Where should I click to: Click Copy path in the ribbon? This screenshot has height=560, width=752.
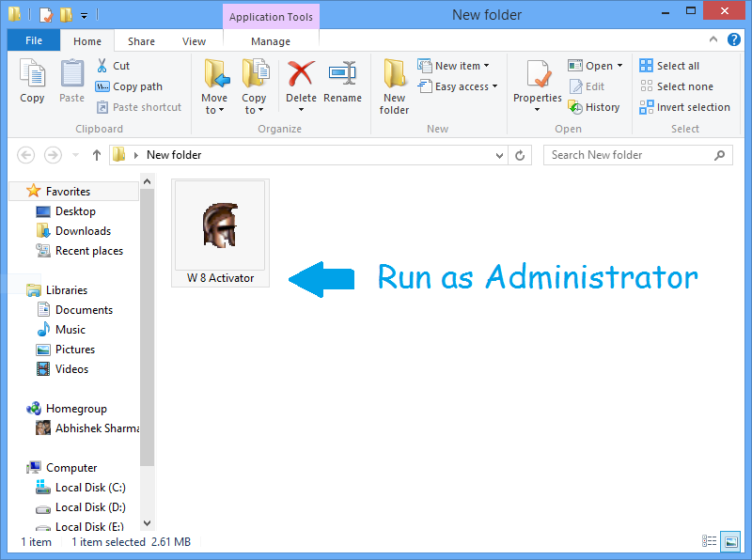(129, 86)
